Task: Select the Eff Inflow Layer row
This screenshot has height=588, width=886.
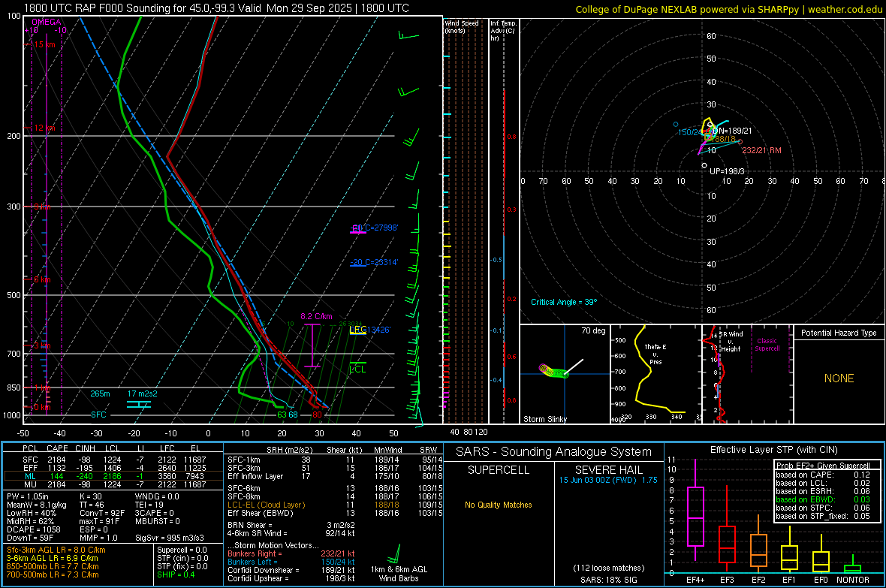Action: pyautogui.click(x=335, y=476)
